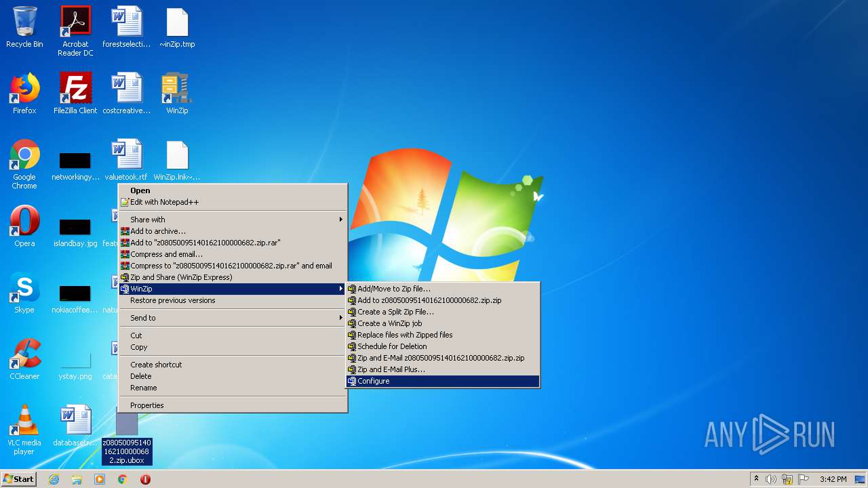Open the CCleaner desktop shortcut
Viewport: 868px width, 488px height.
tap(24, 359)
